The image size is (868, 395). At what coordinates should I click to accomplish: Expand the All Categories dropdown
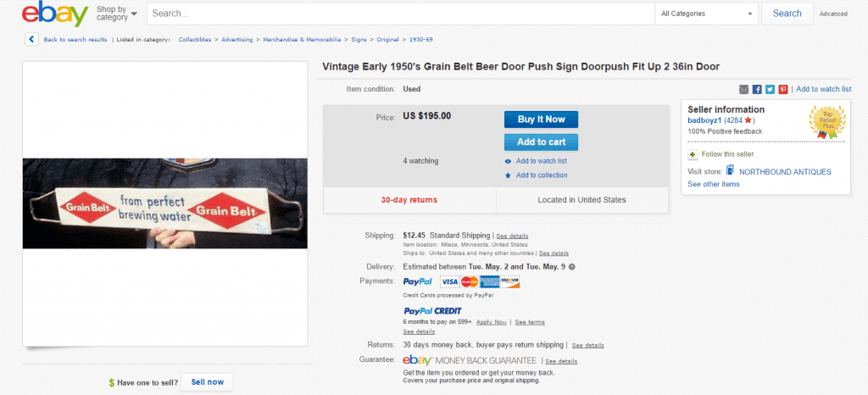tap(707, 14)
